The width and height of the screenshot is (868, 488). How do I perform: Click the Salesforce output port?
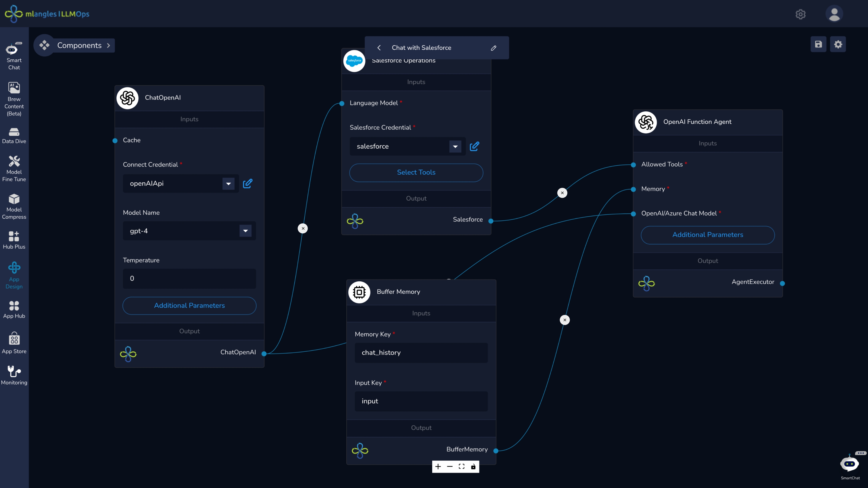pyautogui.click(x=491, y=221)
